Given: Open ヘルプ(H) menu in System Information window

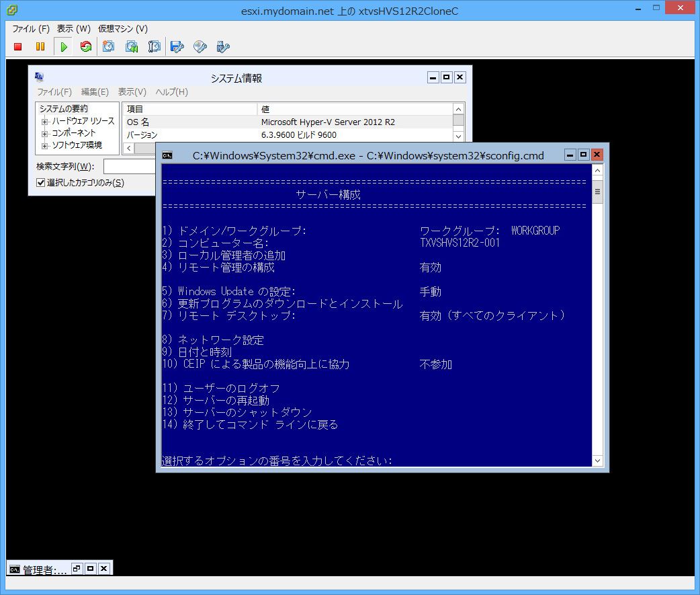Looking at the screenshot, I should pyautogui.click(x=172, y=92).
